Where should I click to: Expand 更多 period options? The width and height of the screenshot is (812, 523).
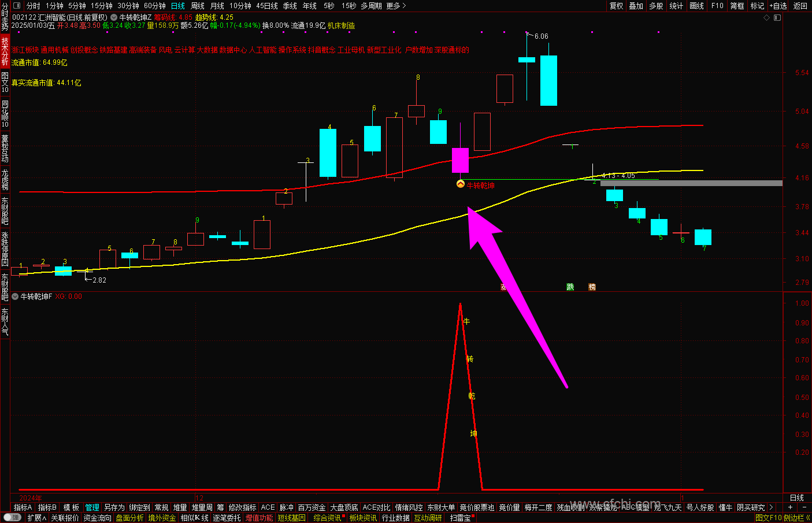pos(396,6)
